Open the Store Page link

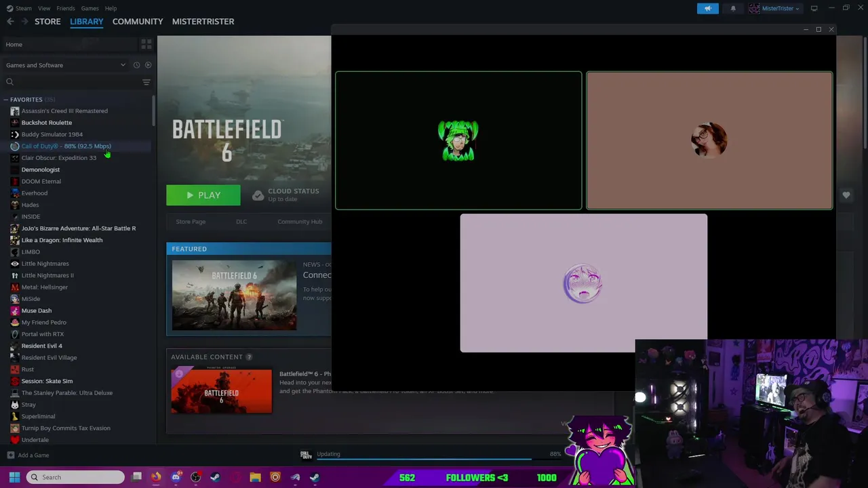191,222
